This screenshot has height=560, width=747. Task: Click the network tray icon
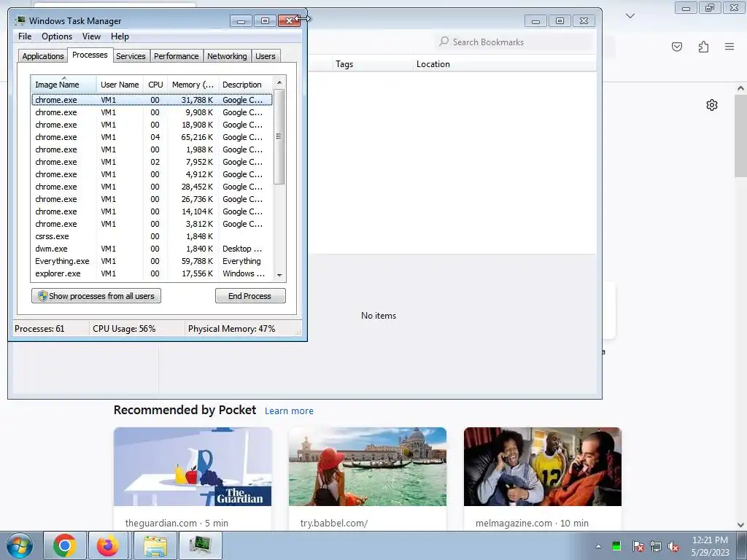656,546
